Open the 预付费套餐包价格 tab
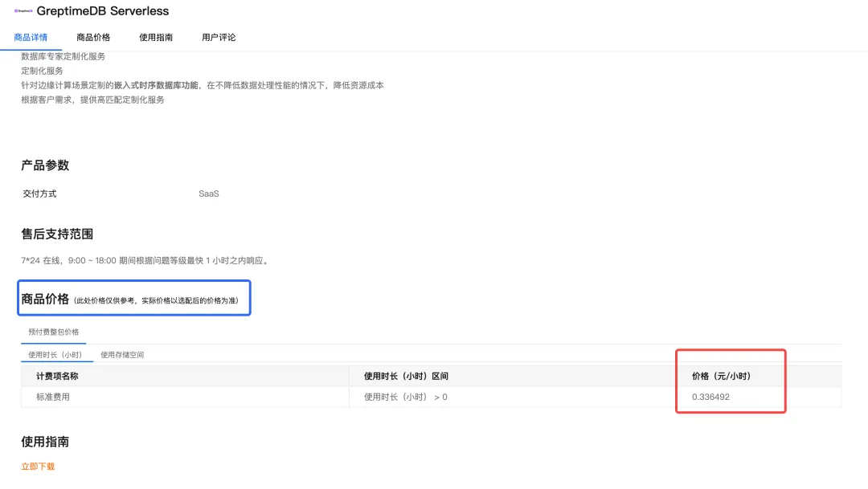 tap(52, 332)
